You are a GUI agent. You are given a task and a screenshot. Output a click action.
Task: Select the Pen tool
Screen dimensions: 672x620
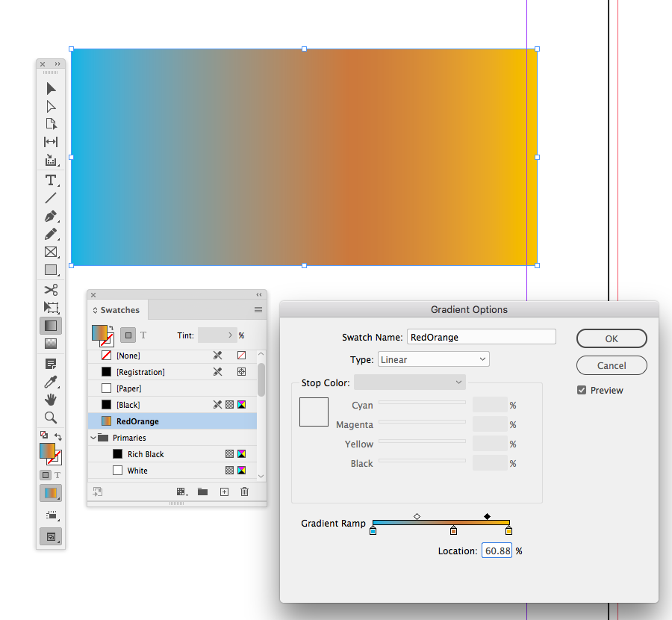51,217
